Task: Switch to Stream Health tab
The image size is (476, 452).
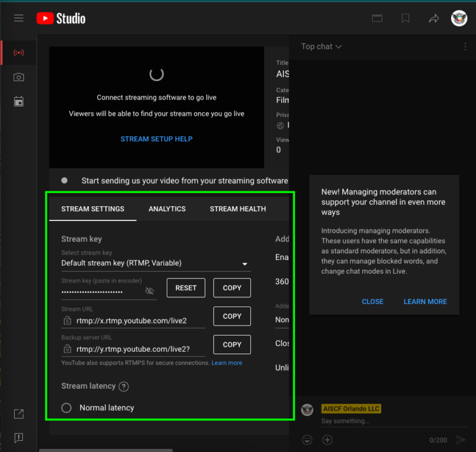Action: (x=238, y=209)
